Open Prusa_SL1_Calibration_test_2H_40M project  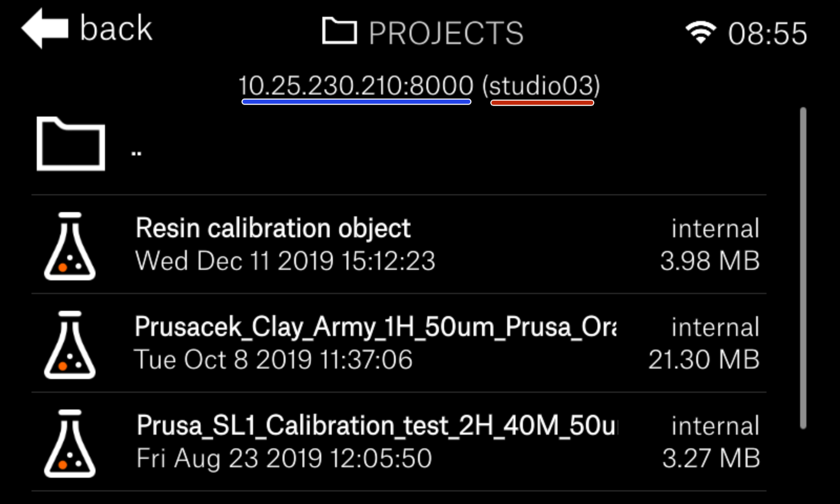tap(377, 426)
